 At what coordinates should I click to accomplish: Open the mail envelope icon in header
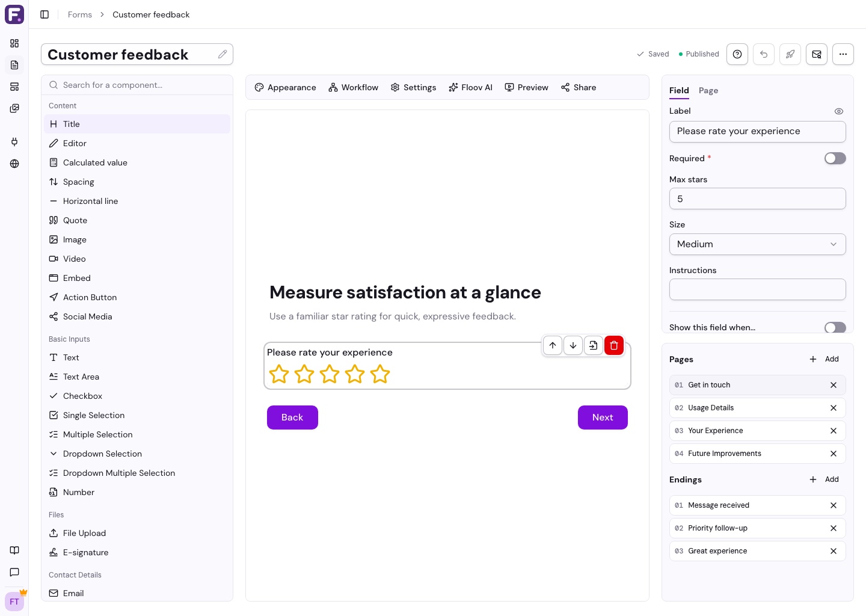tap(817, 54)
